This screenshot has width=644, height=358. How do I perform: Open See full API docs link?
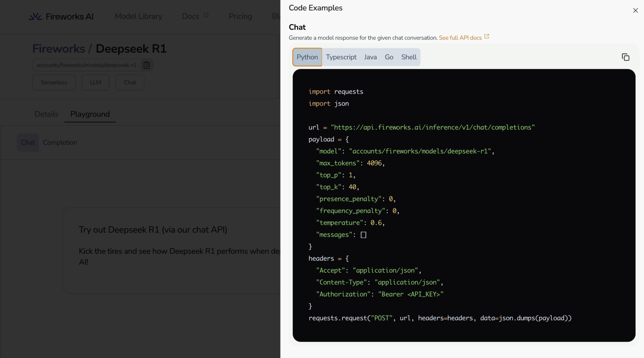pyautogui.click(x=460, y=38)
